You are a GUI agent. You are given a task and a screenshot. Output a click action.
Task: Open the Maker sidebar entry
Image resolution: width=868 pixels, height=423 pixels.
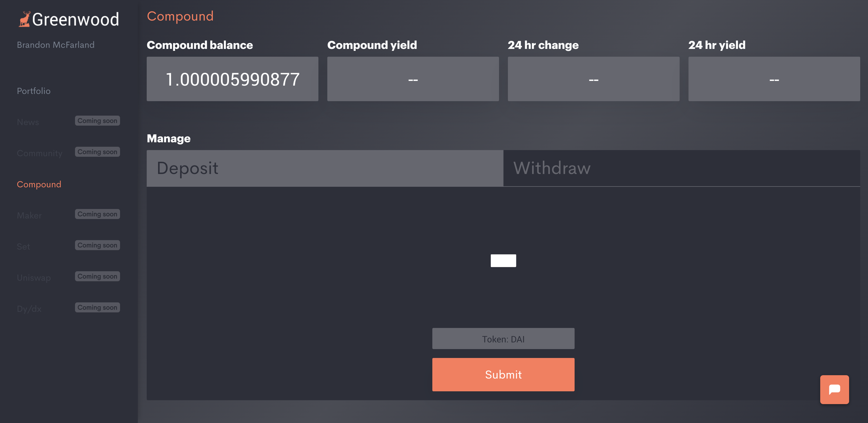coord(29,215)
